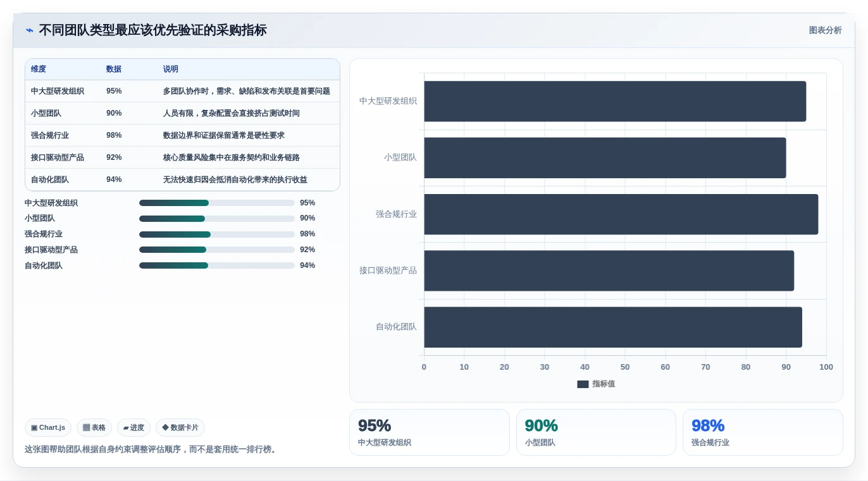Click the 95% 中大型研发组织 data card

(429, 432)
